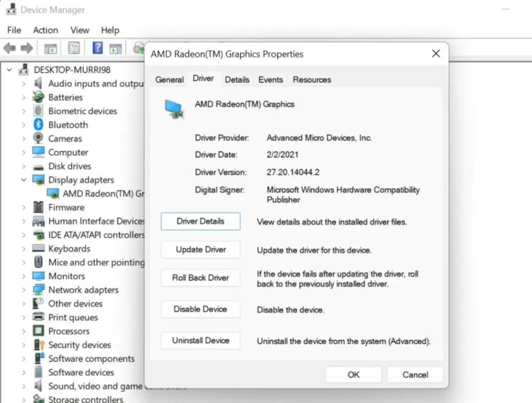
Task: Click the Scan for hardware changes toolbar icon
Action: coord(138,47)
